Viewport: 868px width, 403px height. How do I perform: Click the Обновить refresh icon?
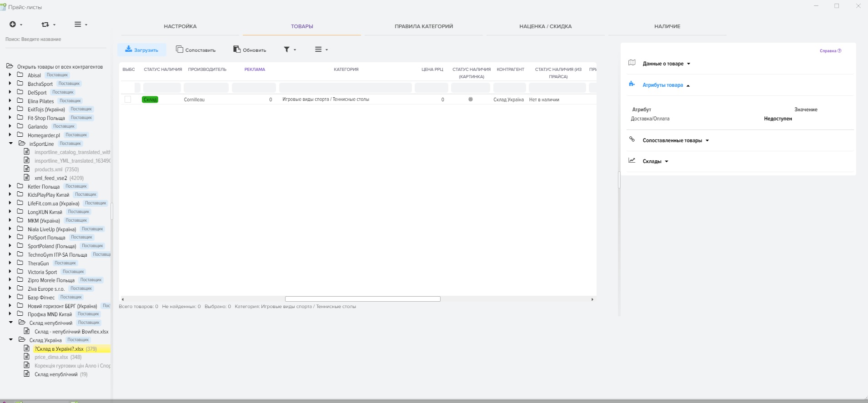[x=237, y=49]
